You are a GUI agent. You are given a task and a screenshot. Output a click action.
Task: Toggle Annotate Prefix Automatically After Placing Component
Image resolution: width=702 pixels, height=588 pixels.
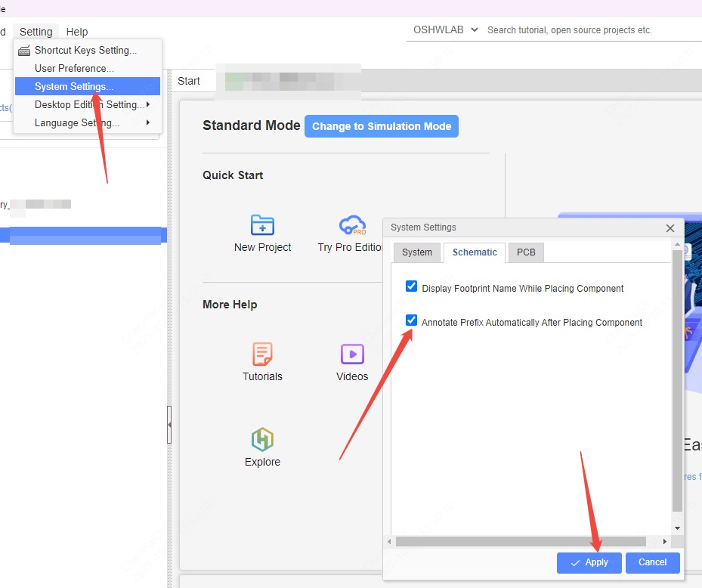pos(411,320)
